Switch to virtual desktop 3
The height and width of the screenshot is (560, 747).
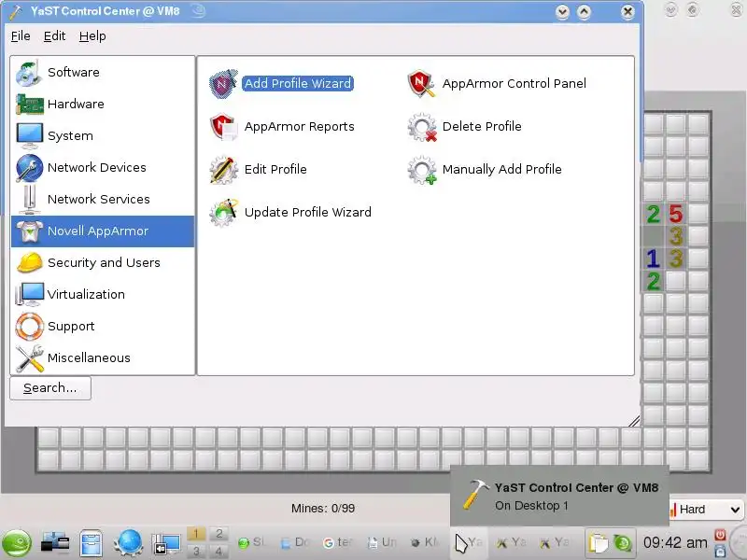click(196, 551)
